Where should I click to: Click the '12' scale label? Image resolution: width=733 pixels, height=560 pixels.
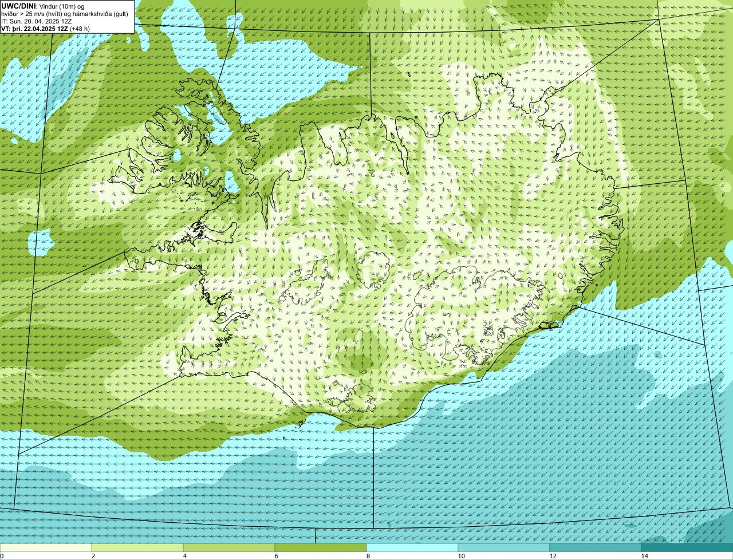pyautogui.click(x=553, y=556)
